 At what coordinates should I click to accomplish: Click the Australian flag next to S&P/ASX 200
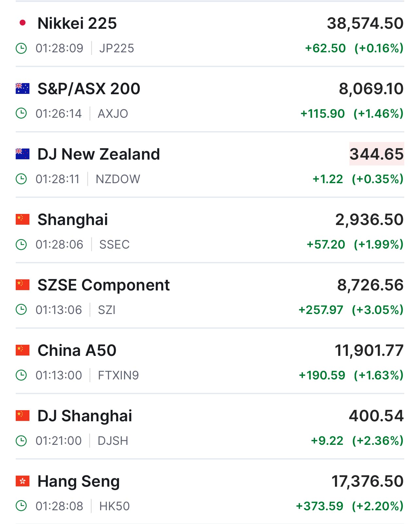pyautogui.click(x=23, y=88)
